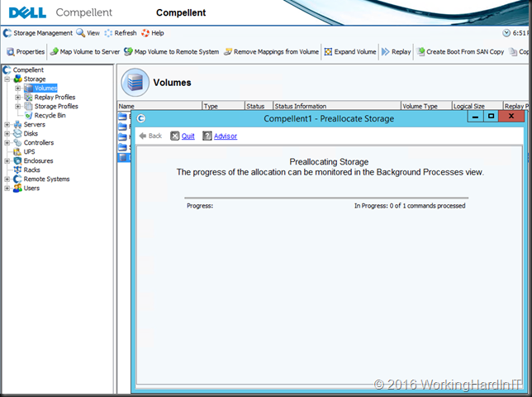Maximize the Preallocate Storage dialog
532x397 pixels.
click(491, 117)
